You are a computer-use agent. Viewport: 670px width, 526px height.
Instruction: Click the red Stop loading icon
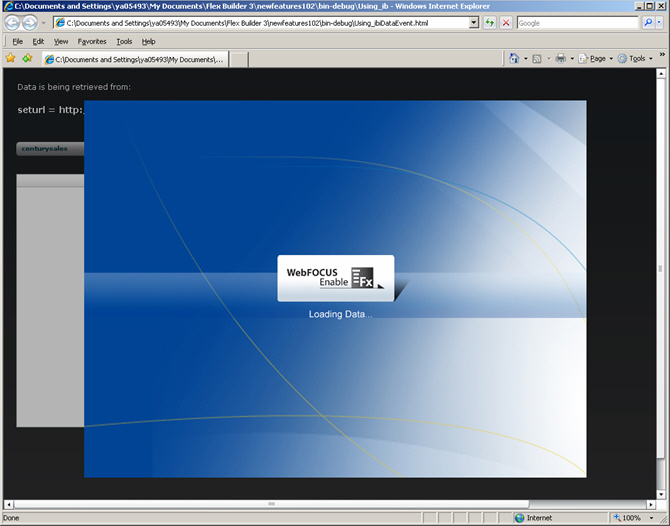tap(506, 23)
